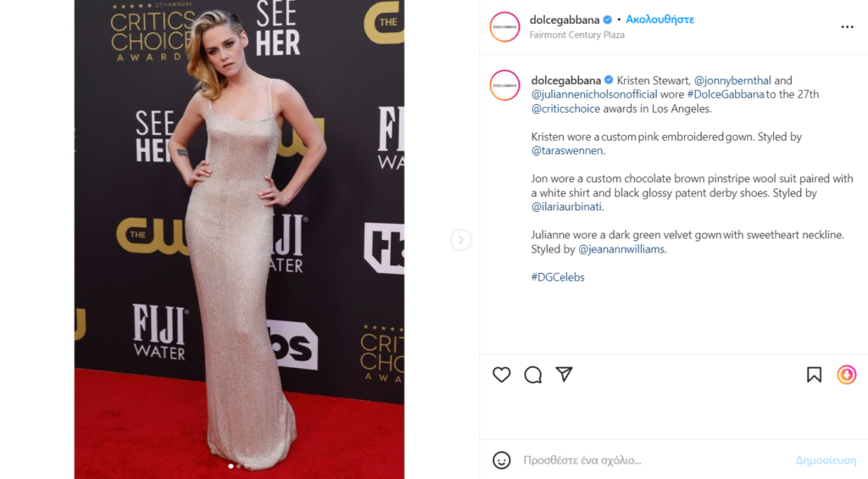Like the post with the heart icon

(502, 375)
